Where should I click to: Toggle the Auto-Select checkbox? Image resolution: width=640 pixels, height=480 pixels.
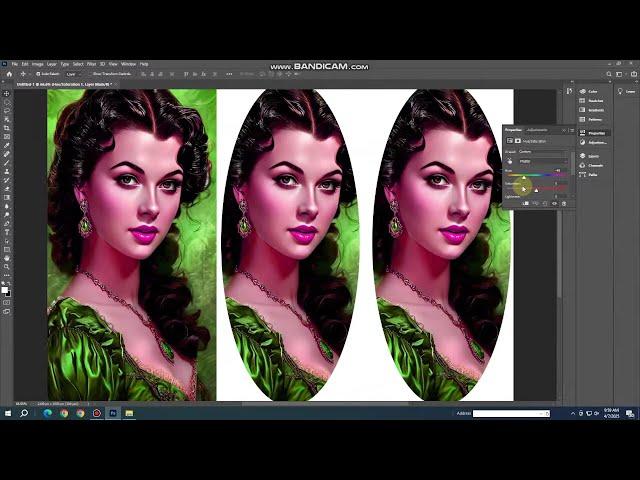[38, 74]
